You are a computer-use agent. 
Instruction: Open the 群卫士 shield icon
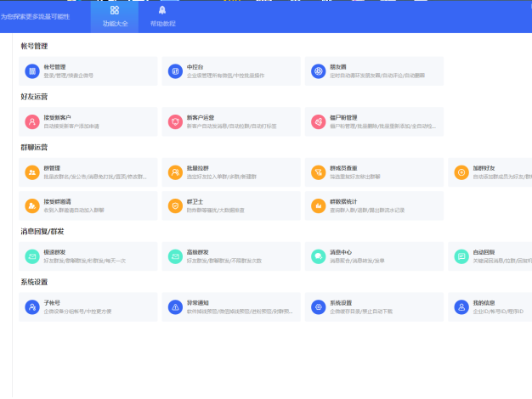[174, 205]
